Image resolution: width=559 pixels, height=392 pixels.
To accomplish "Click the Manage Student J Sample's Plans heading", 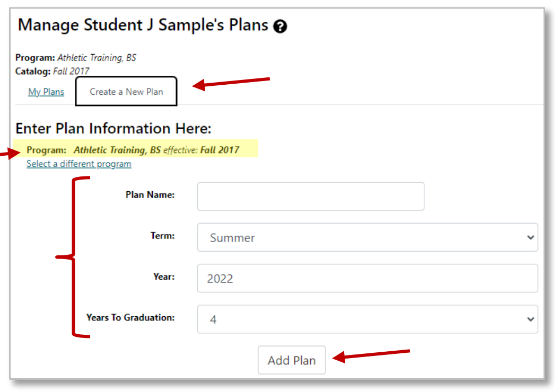I will click(x=143, y=25).
